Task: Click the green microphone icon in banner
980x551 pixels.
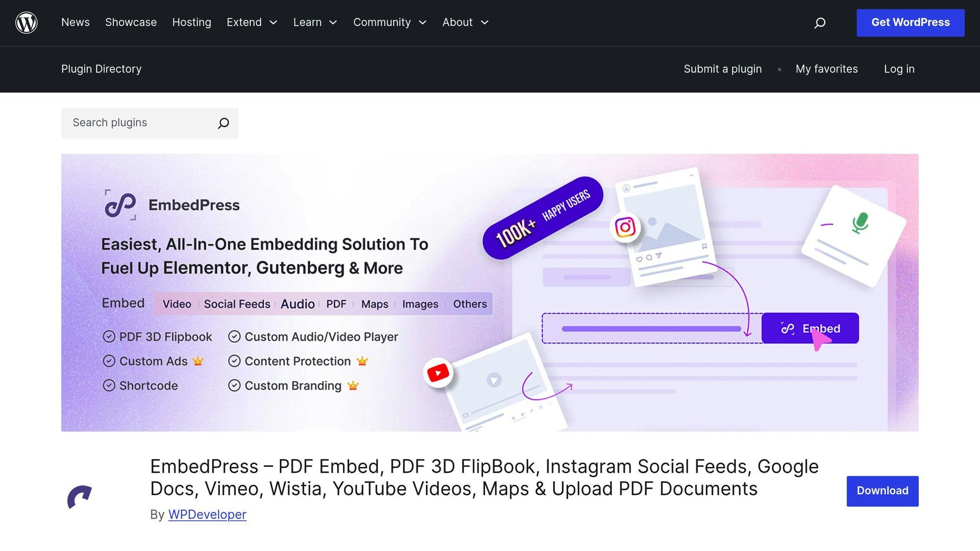Action: 860,223
